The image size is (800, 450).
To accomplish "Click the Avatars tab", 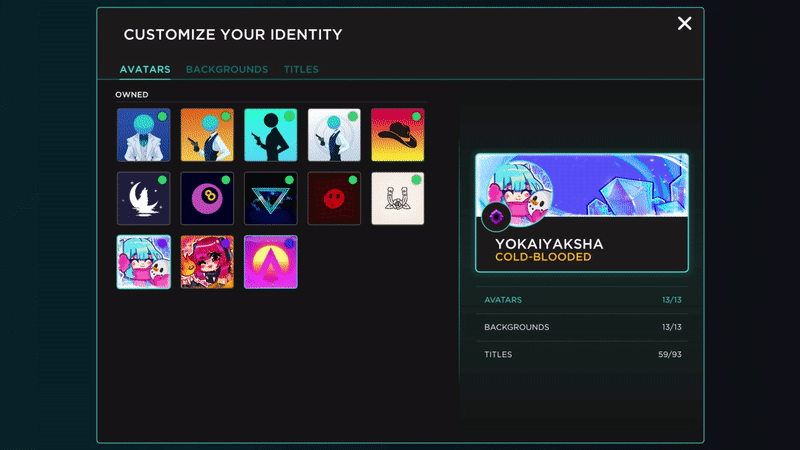I will pos(145,70).
